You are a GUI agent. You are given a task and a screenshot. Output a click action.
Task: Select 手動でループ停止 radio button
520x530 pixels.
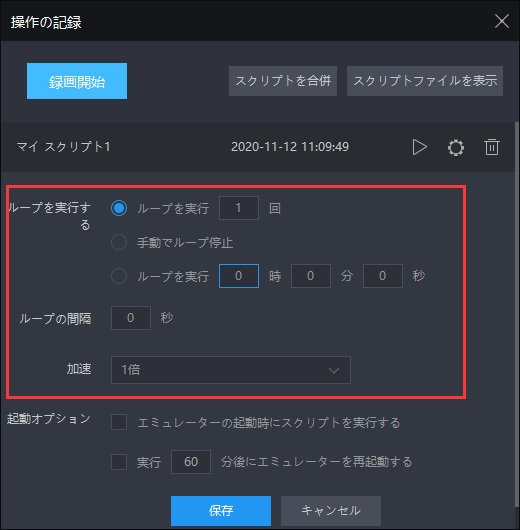(119, 242)
